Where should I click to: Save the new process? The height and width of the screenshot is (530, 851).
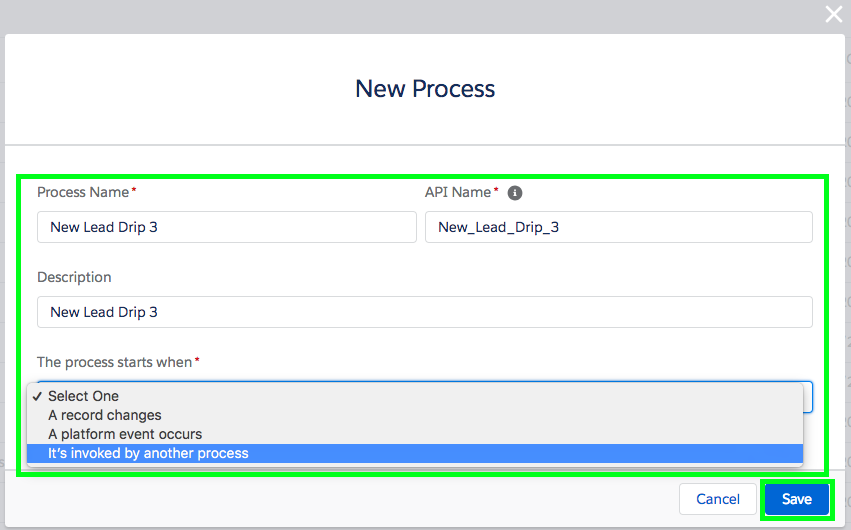point(796,499)
